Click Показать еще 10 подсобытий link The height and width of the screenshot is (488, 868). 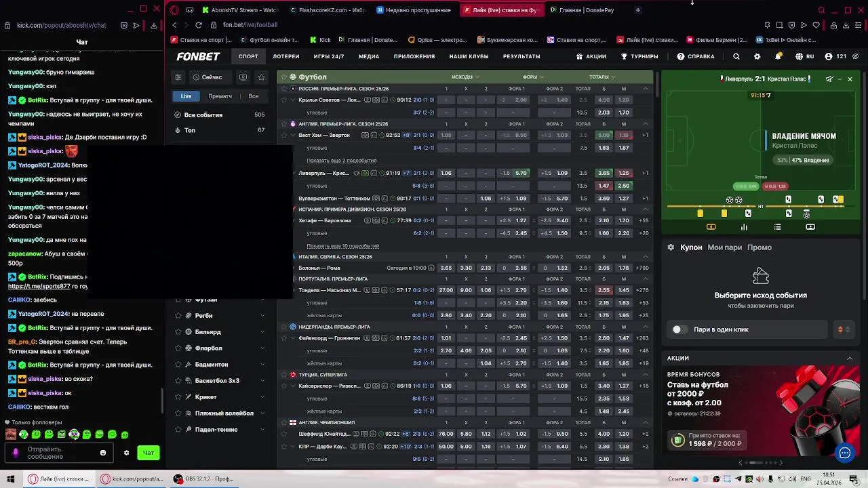[x=343, y=246]
